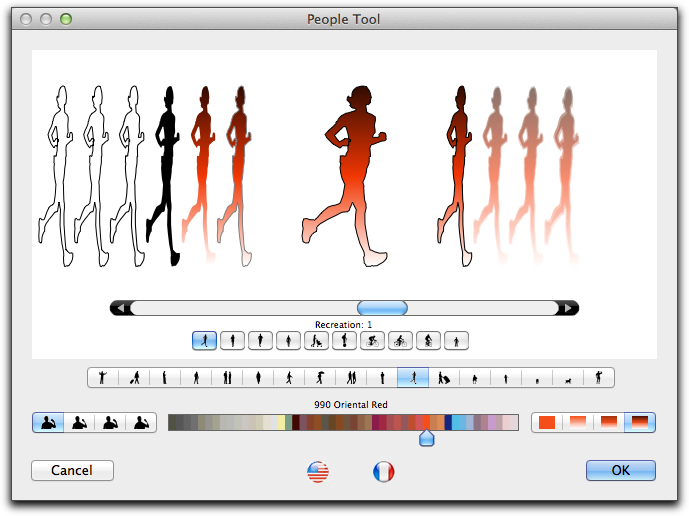Pick the figure balancing on a ball pose
The height and width of the screenshot is (516, 689).
point(344,341)
